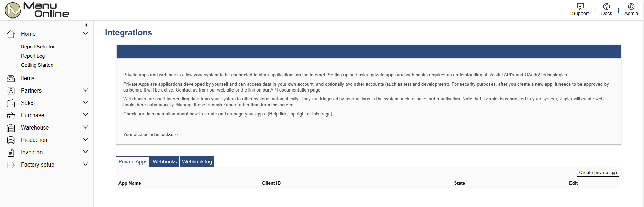Open the Support chat icon
The image size is (644, 207).
tap(580, 7)
